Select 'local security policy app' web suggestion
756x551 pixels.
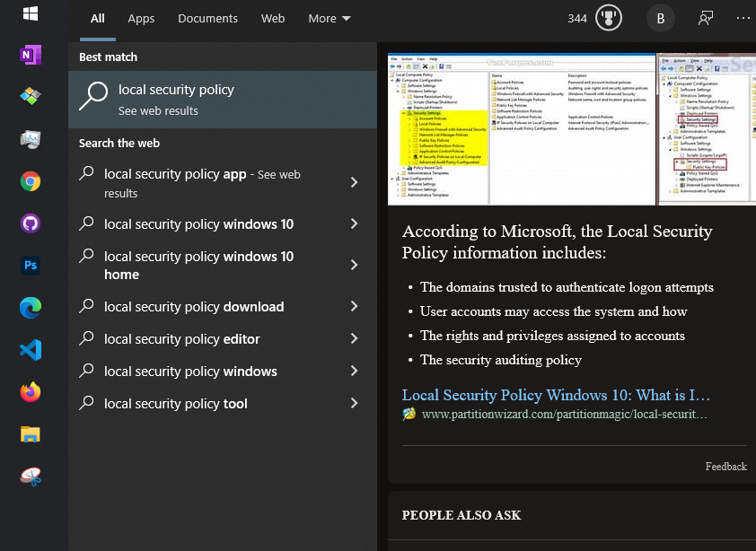coord(223,183)
